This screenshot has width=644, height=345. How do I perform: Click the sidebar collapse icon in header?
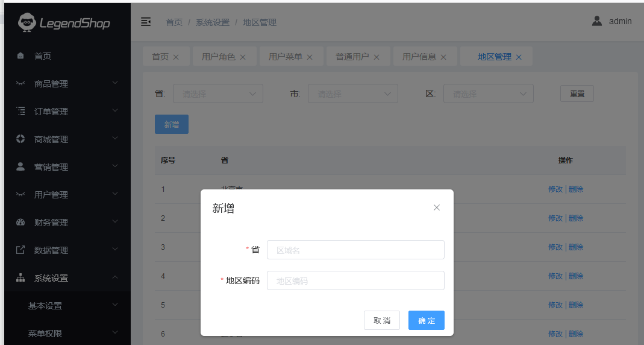[146, 22]
